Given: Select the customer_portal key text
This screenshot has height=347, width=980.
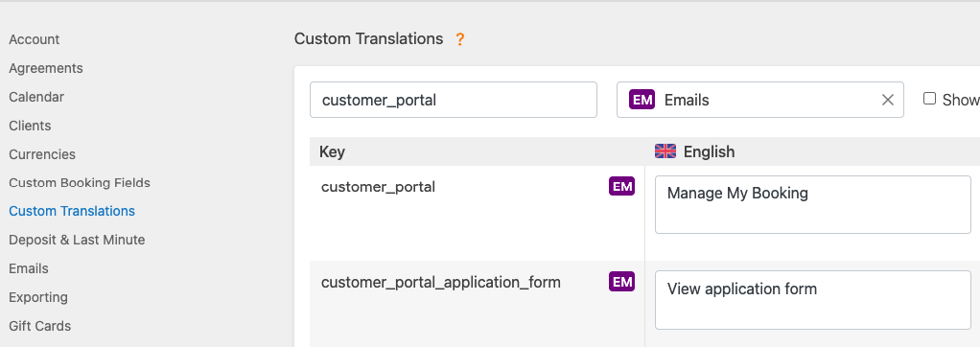Looking at the screenshot, I should (x=378, y=187).
